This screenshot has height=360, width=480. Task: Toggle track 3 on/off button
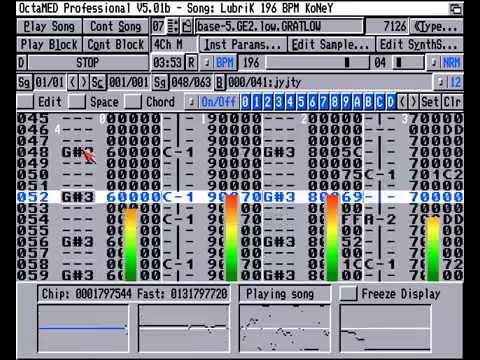tap(279, 102)
